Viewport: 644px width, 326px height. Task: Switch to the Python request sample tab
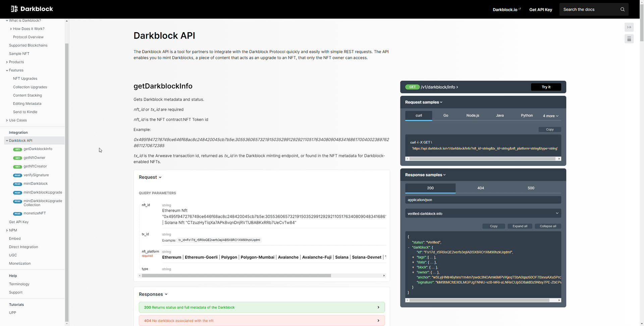pos(527,116)
